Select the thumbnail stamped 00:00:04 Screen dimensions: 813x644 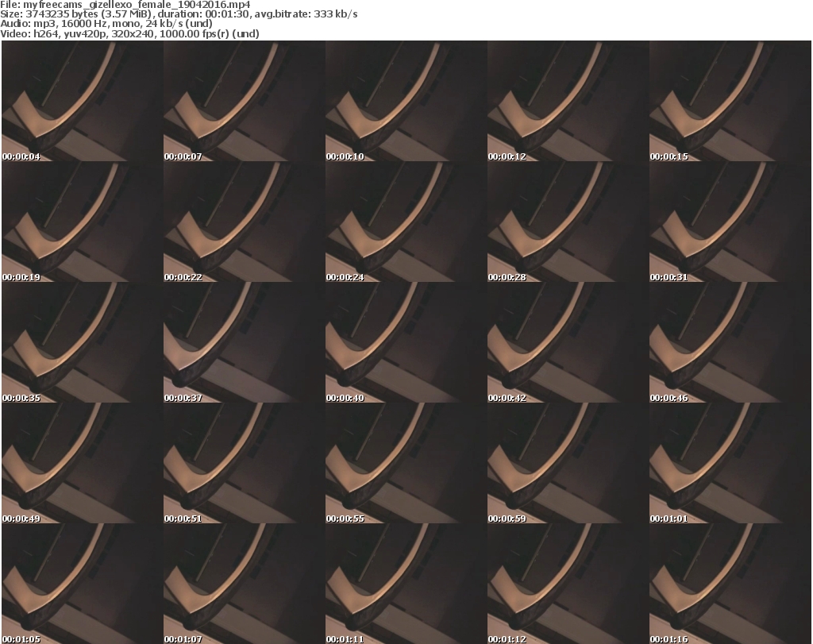pyautogui.click(x=83, y=101)
